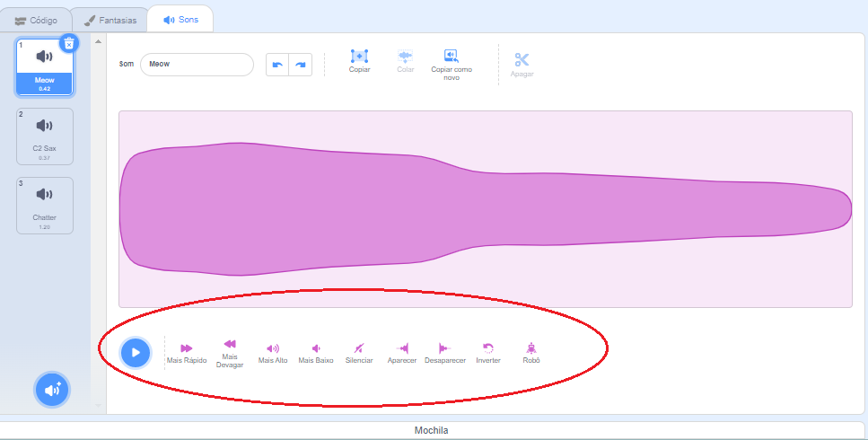The height and width of the screenshot is (440, 868).
Task: Redo the last sound edit
Action: tap(301, 65)
